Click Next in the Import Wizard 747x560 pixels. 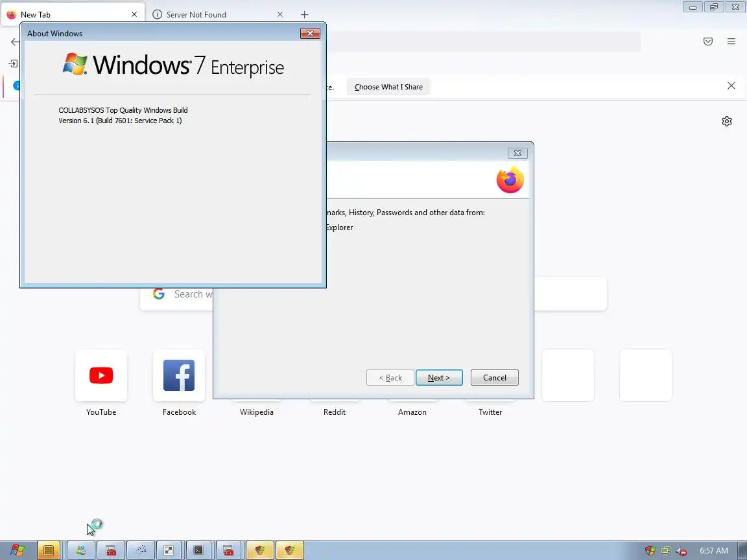pyautogui.click(x=439, y=378)
